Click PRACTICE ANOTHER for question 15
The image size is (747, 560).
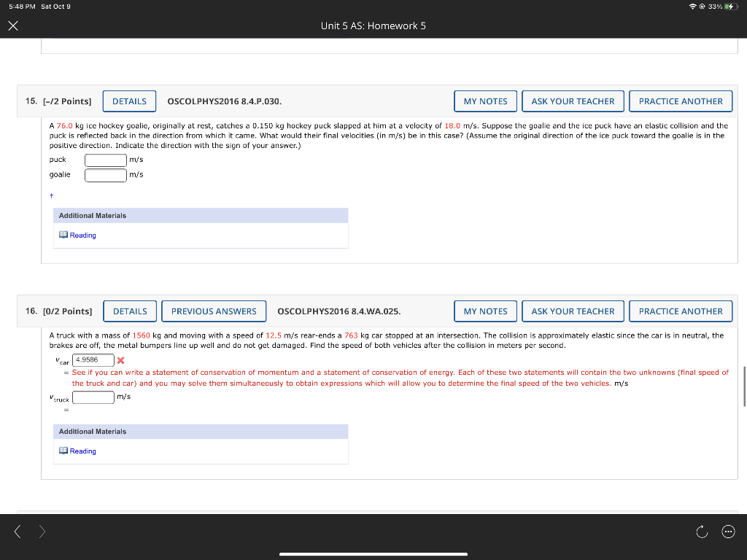pyautogui.click(x=681, y=101)
